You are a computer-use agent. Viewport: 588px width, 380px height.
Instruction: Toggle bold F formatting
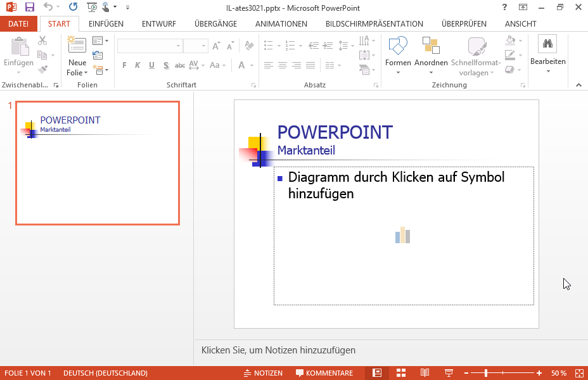click(x=124, y=65)
